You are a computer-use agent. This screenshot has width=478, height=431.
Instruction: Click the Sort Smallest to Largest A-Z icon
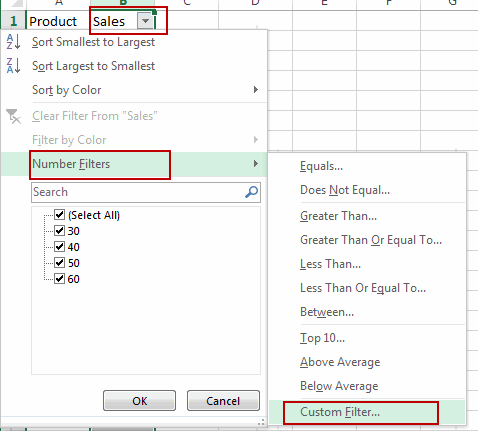click(13, 42)
